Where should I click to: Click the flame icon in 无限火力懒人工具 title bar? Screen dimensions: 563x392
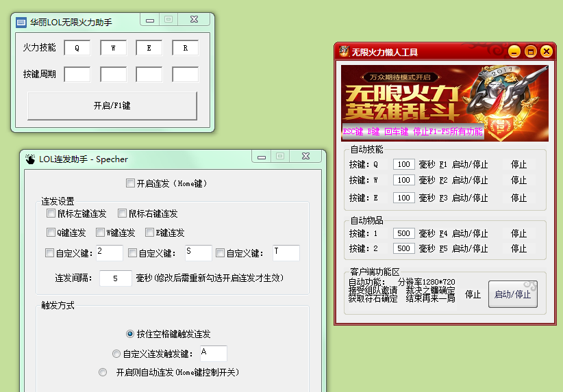[x=343, y=51]
